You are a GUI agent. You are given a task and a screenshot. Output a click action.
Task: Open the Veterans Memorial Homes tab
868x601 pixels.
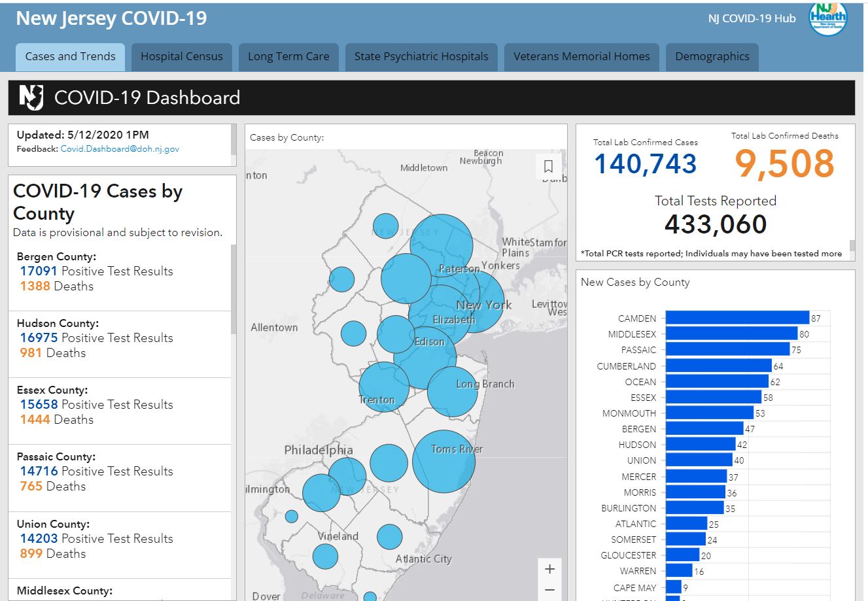coord(582,57)
